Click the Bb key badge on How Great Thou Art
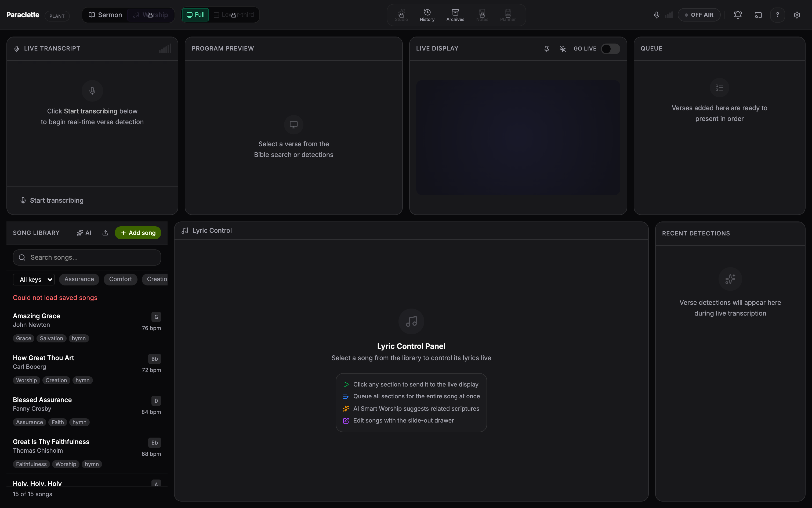The width and height of the screenshot is (812, 508). point(155,359)
